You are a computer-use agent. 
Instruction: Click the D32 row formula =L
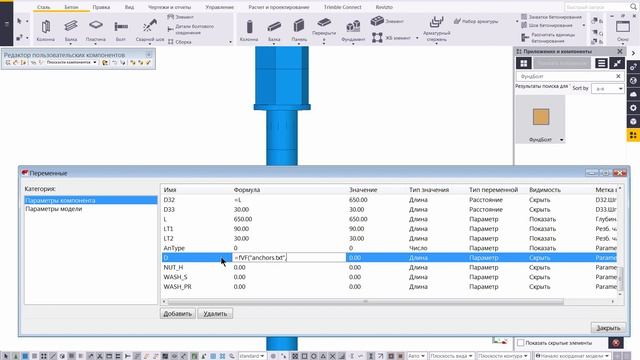point(238,200)
